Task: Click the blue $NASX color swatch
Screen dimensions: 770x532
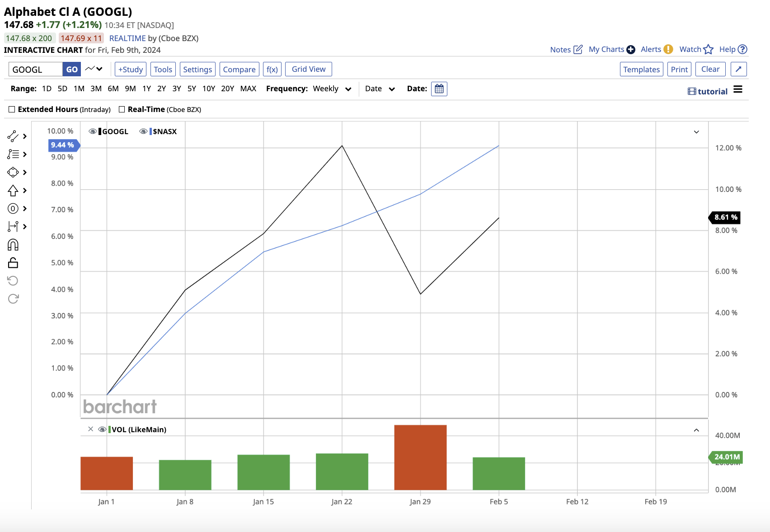Action: (x=150, y=131)
